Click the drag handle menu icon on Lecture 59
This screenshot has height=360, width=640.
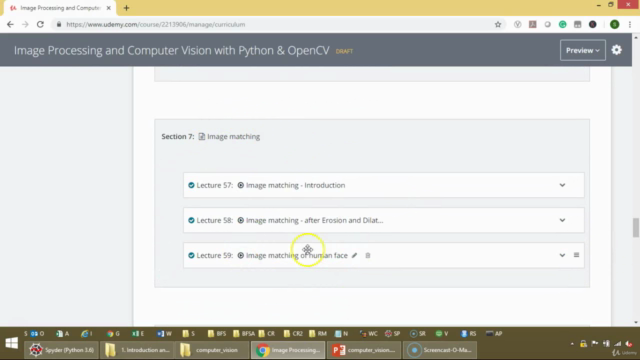coord(576,255)
